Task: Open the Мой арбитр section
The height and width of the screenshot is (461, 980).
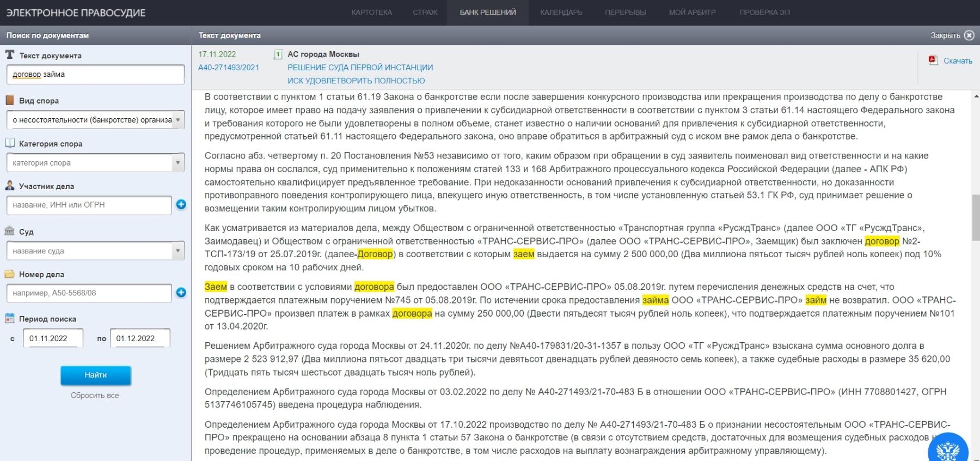Action: [x=693, y=12]
